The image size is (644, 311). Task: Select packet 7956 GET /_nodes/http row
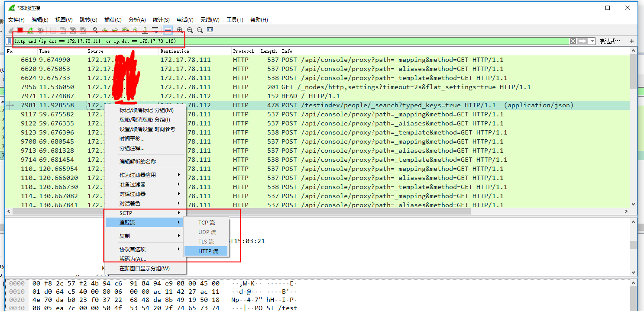(317, 87)
